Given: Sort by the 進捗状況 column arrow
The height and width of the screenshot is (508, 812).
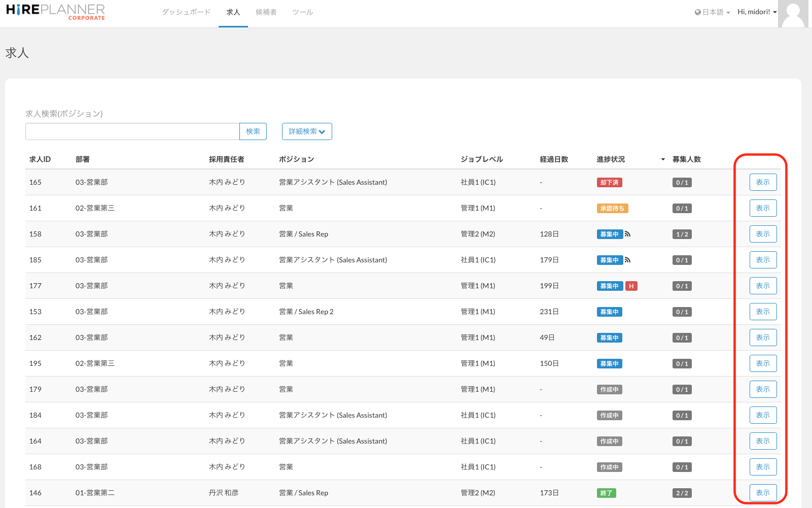Looking at the screenshot, I should tap(662, 159).
